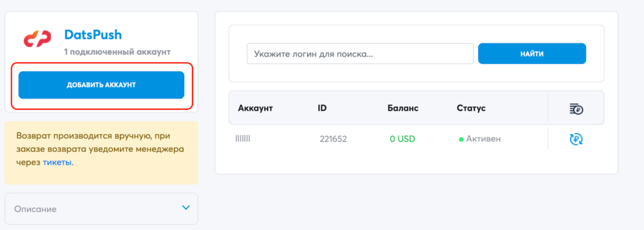This screenshot has height=230, width=644.
Task: Click the ID column header
Action: click(x=322, y=109)
